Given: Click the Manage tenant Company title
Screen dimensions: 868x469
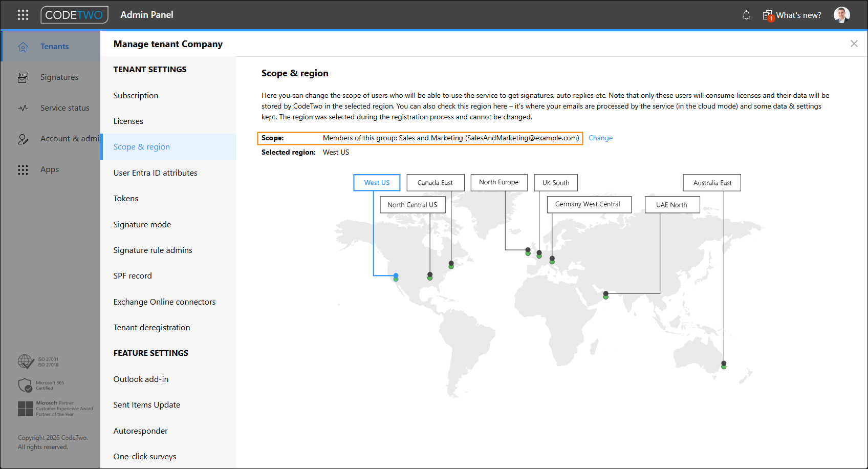Looking at the screenshot, I should click(168, 44).
